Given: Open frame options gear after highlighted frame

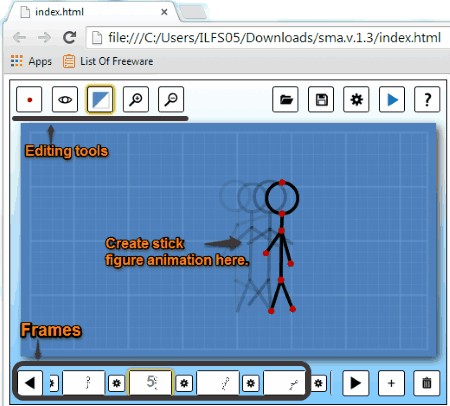Looking at the screenshot, I should coord(184,383).
